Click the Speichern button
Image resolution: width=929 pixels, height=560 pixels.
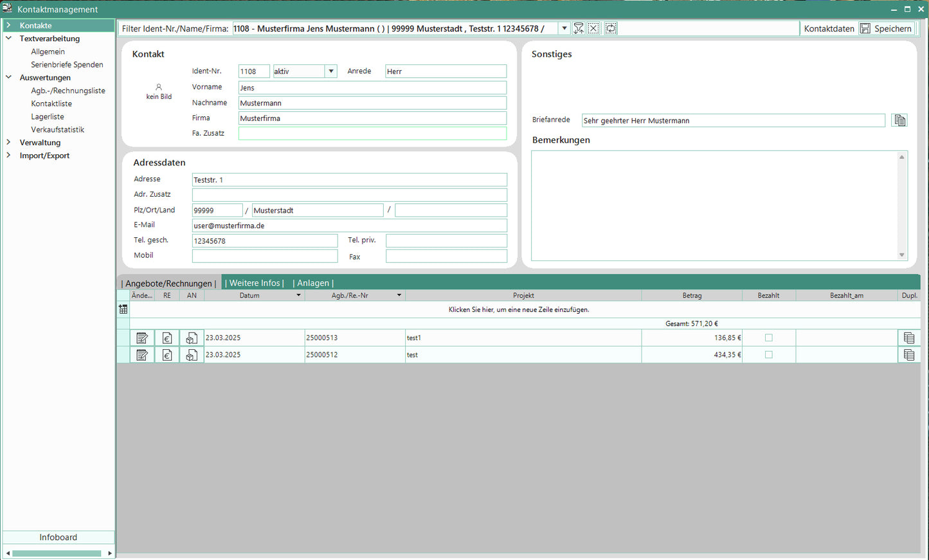(x=887, y=28)
